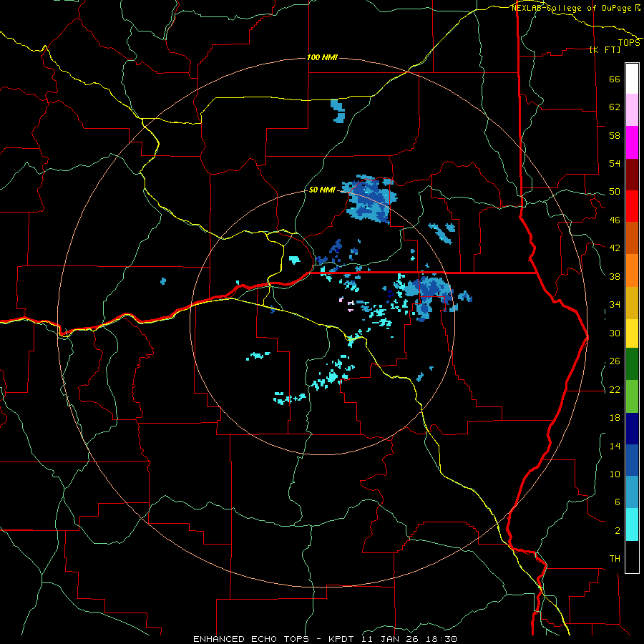Screen dimensions: 644x644
Task: Click the dark orange 46 kft legend swatch
Action: 632,238
